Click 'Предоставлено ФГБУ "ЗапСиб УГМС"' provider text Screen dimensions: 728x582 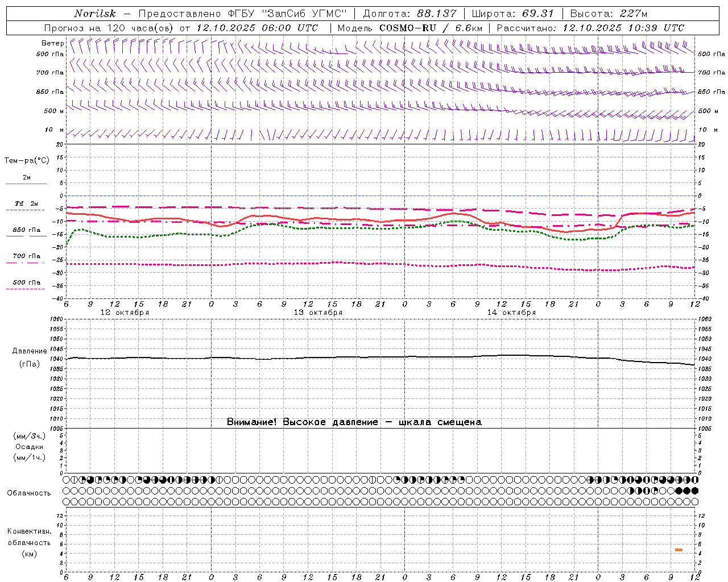[x=243, y=14]
